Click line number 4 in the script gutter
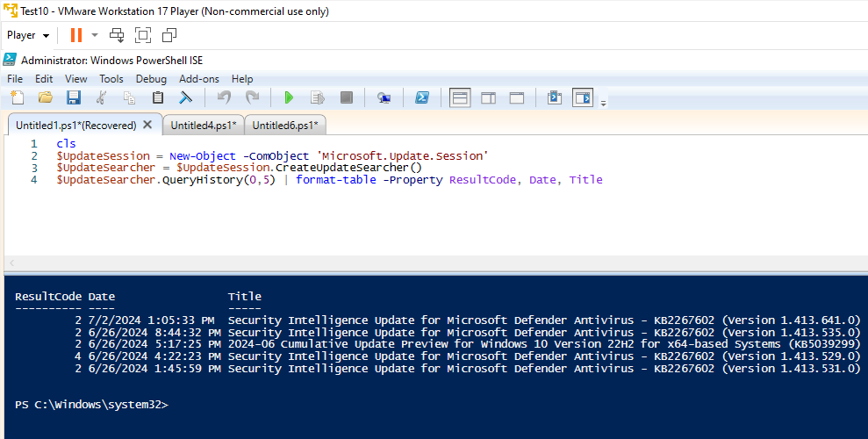This screenshot has height=439, width=868. point(34,180)
